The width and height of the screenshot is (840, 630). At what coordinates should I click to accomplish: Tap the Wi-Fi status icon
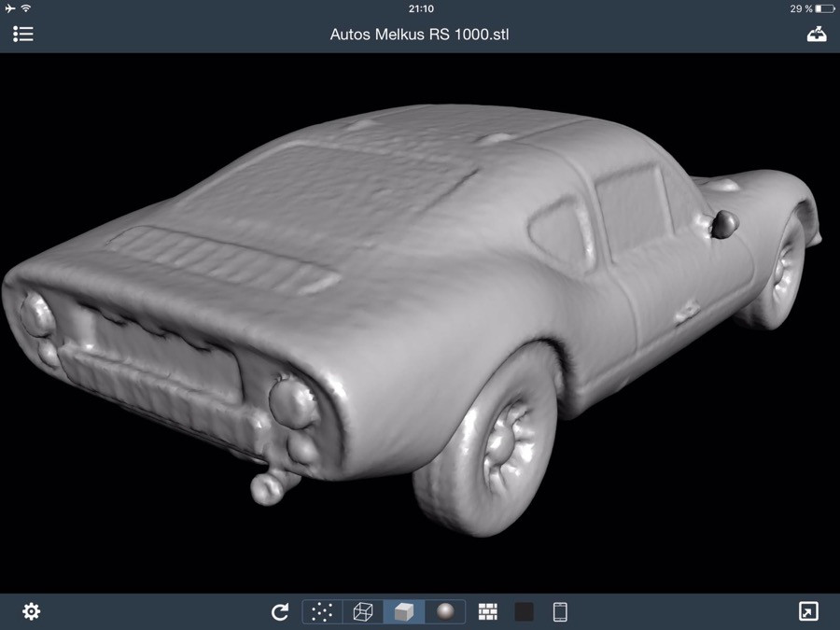pyautogui.click(x=26, y=8)
